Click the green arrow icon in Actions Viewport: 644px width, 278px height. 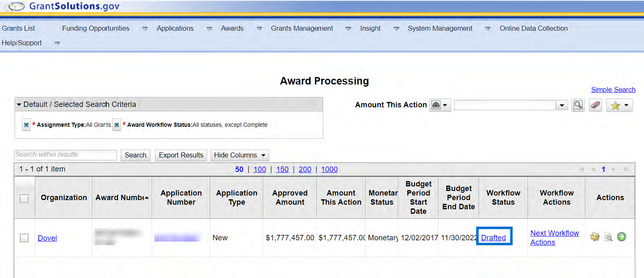coord(621,237)
